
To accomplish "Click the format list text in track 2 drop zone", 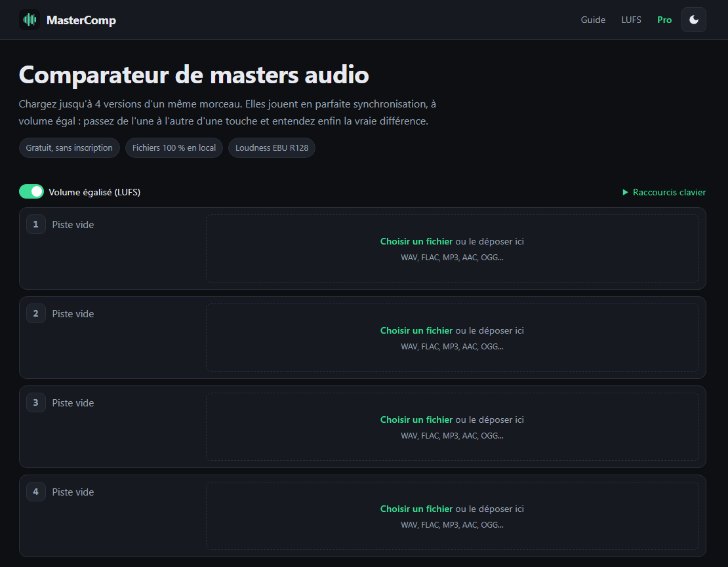I will pyautogui.click(x=453, y=347).
